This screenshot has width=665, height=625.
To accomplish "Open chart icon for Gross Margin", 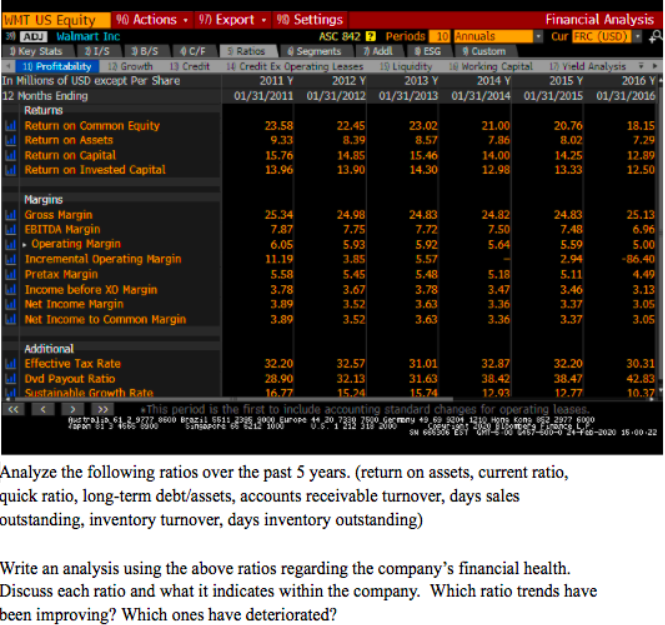I will pos(10,215).
